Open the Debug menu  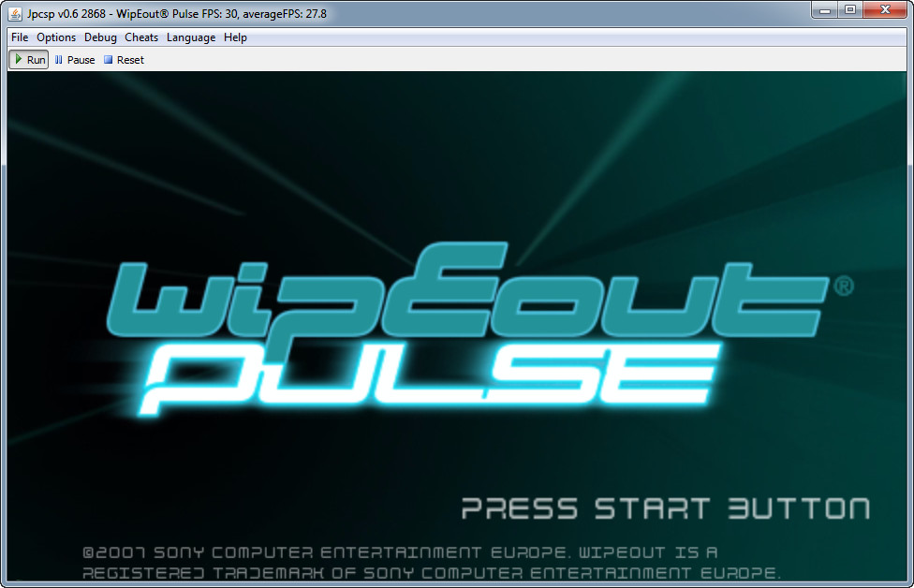100,37
